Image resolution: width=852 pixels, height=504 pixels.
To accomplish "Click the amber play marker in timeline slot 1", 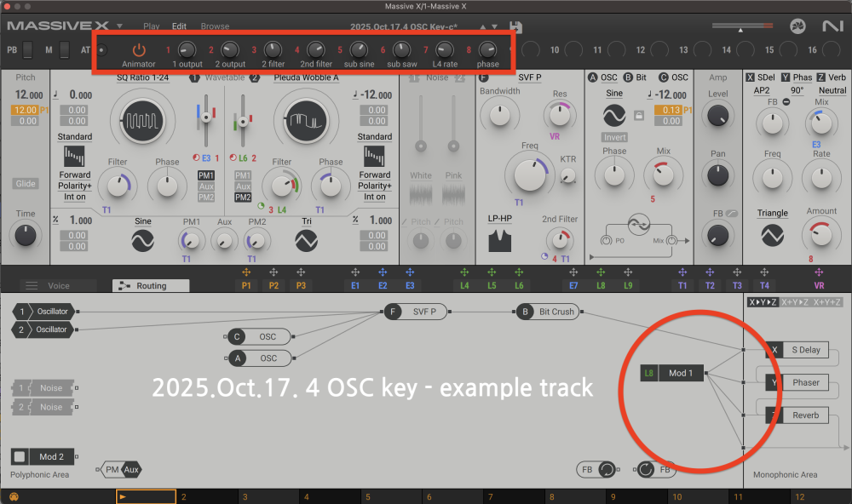I will [123, 496].
